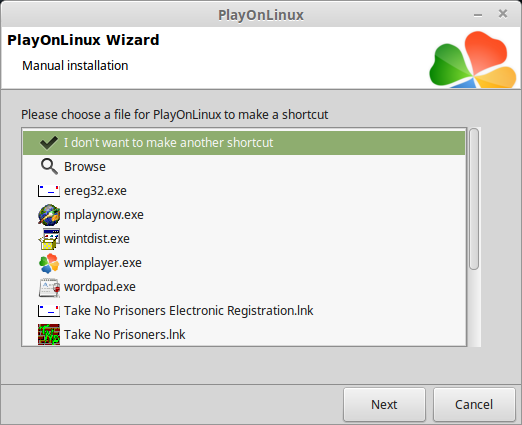Select the Take No Prisoners.lnk entry
522x425 pixels.
[x=244, y=334]
